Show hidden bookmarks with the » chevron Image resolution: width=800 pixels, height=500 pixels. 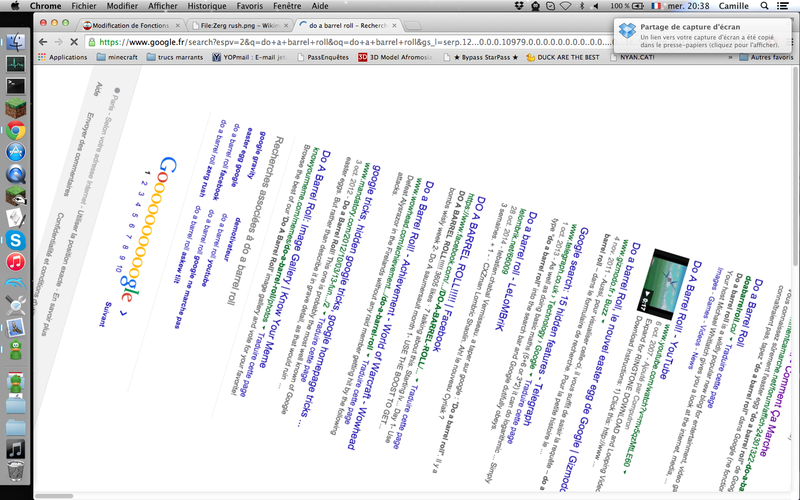[730, 57]
